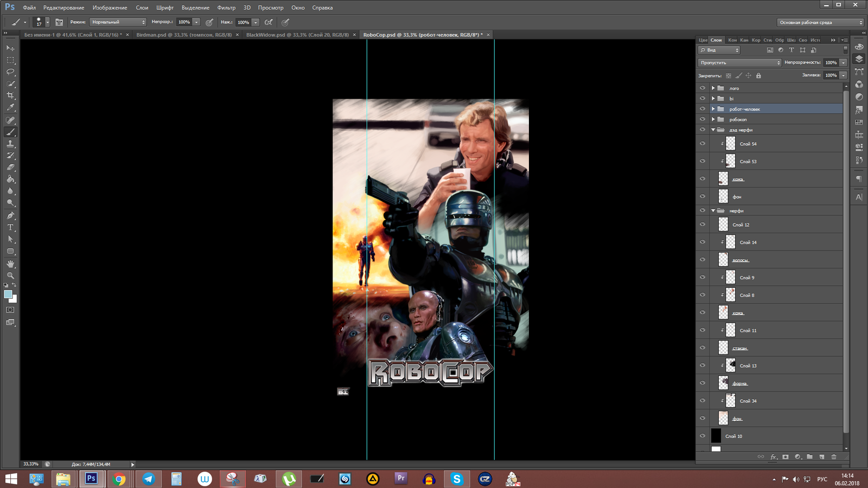Hide layer Слой 54
The width and height of the screenshot is (868, 488).
pos(703,144)
